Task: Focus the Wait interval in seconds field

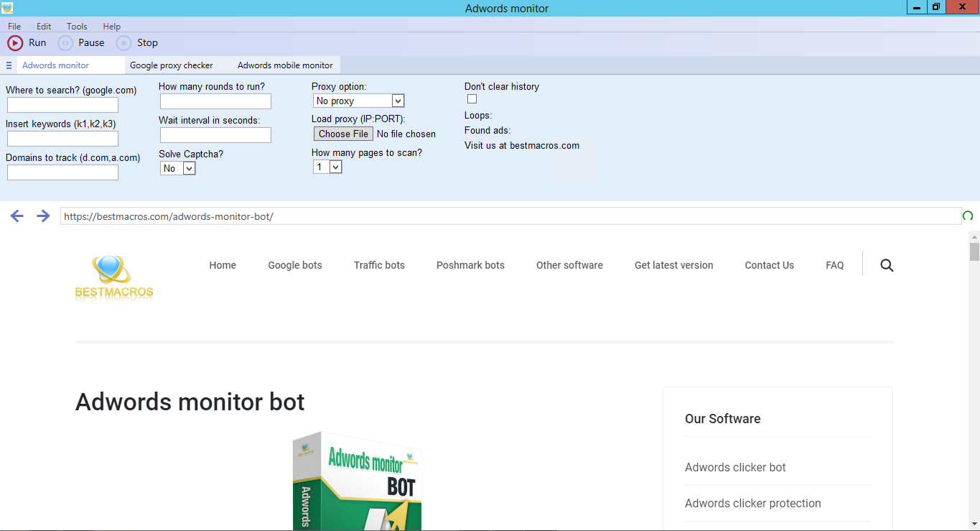Action: 215,135
